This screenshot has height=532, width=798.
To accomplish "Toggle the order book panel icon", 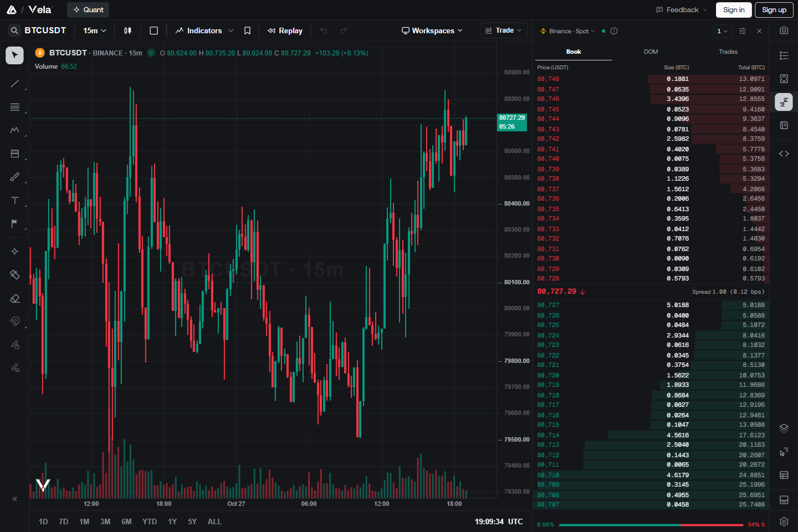I will point(784,102).
